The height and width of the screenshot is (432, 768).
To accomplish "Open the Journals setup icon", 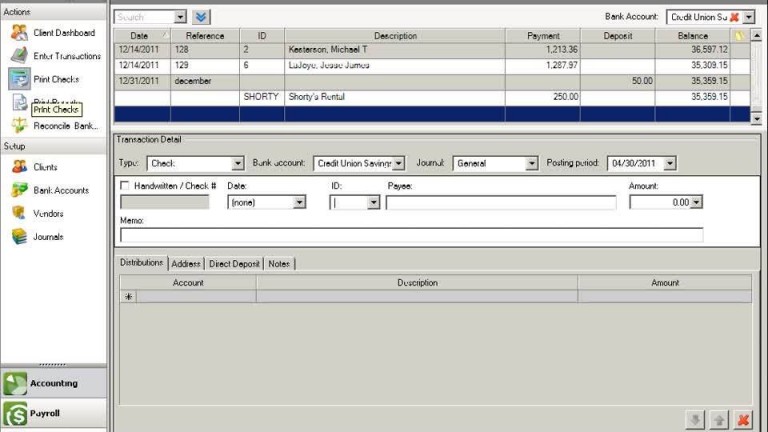I will click(19, 237).
